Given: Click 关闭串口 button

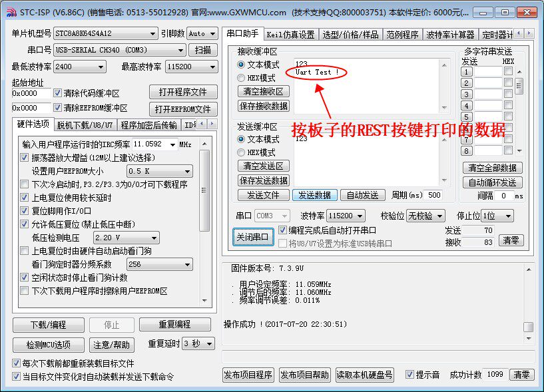Looking at the screenshot, I should click(252, 237).
